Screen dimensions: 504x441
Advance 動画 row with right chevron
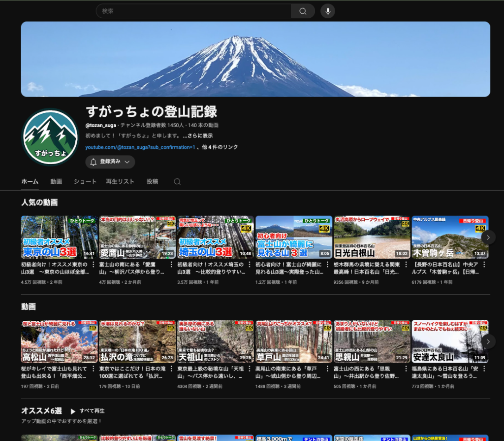[488, 341]
